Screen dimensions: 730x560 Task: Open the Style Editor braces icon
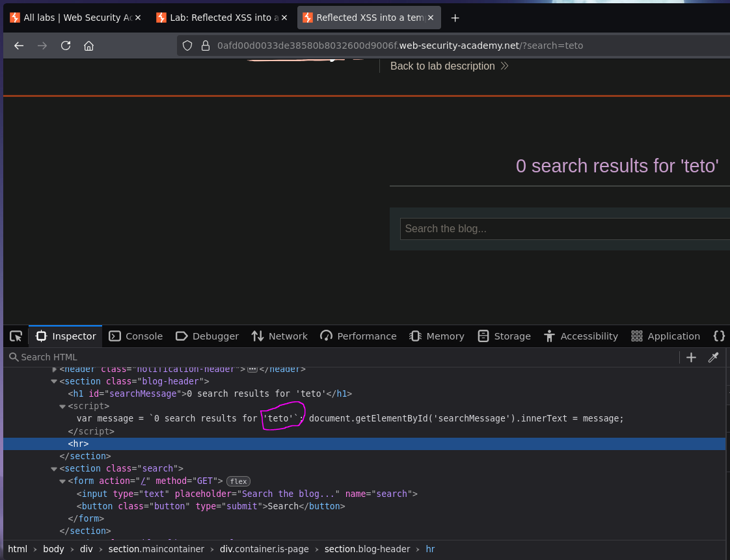(x=719, y=336)
